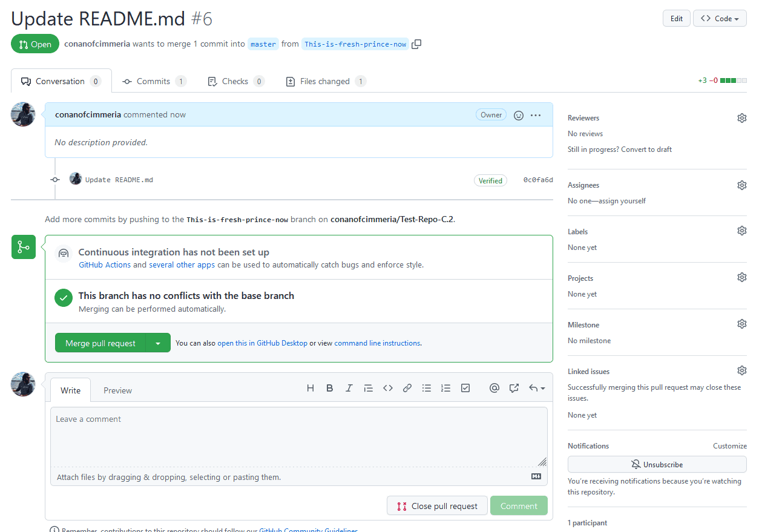View the command line instructions link
762x532 pixels.
pyautogui.click(x=377, y=343)
